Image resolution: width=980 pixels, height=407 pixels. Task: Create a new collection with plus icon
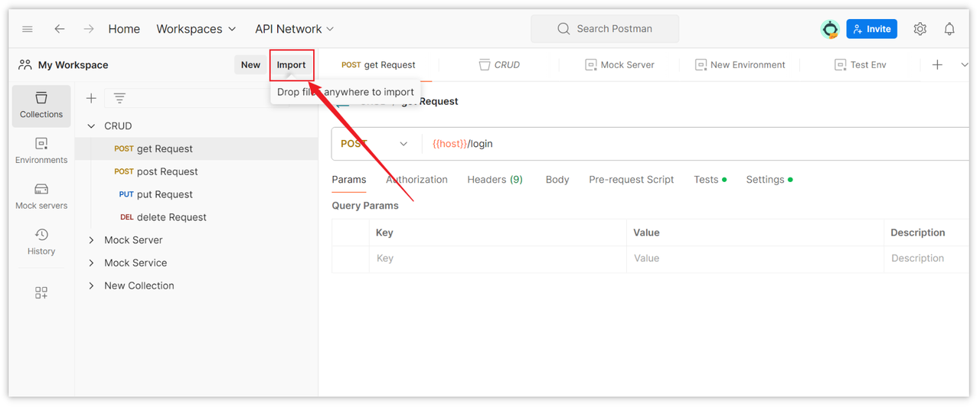pyautogui.click(x=91, y=98)
